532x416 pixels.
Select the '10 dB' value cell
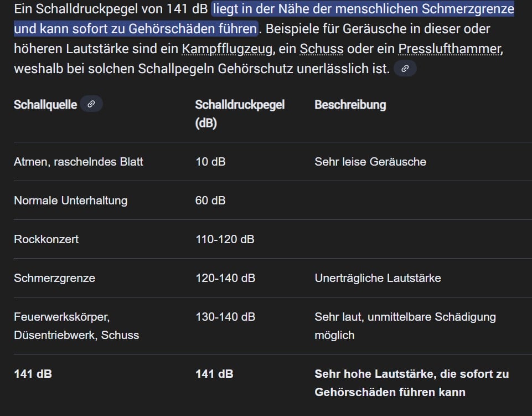[x=210, y=162]
